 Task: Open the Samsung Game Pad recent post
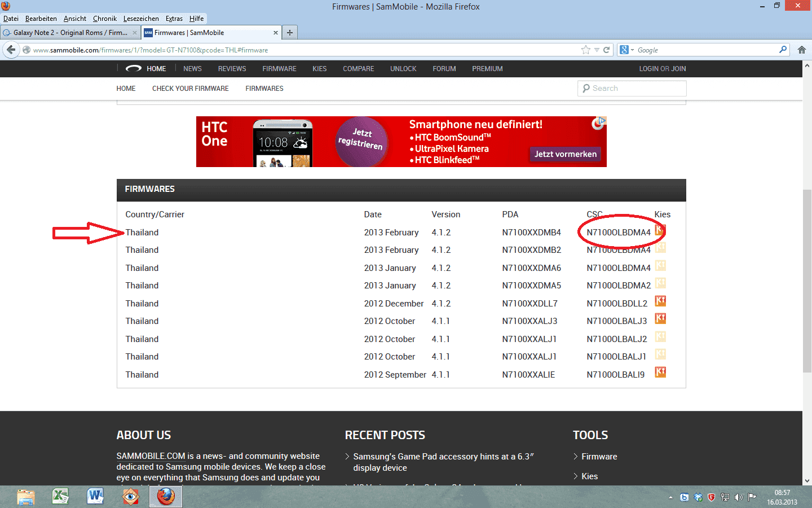pos(443,462)
